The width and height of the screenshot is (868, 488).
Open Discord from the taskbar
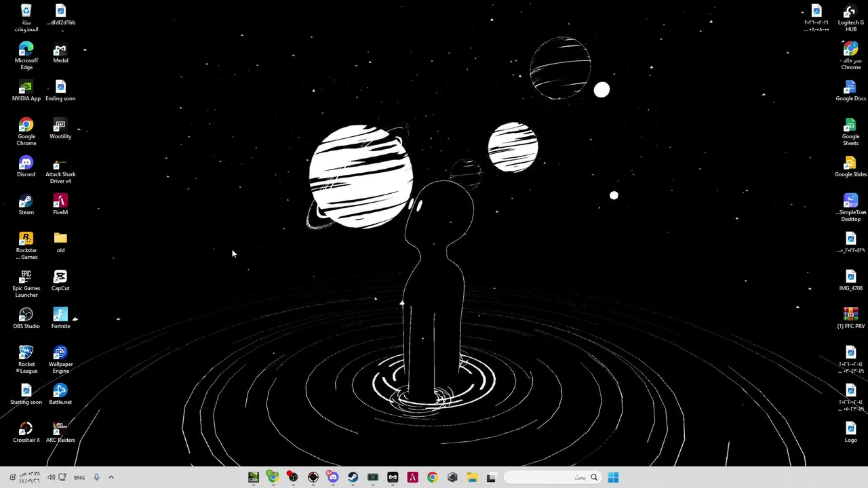(332, 477)
